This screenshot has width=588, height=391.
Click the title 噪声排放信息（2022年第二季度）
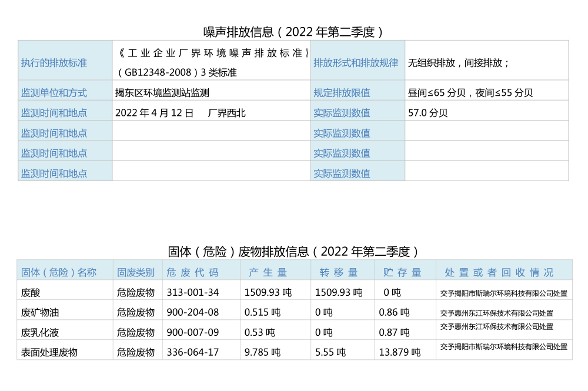(293, 32)
